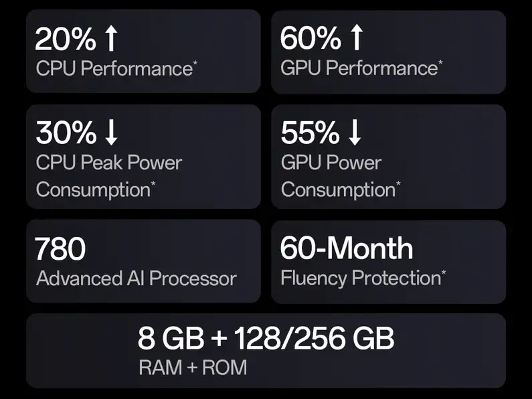The image size is (532, 399).
Task: Select the 780 number
Action: tap(60, 250)
